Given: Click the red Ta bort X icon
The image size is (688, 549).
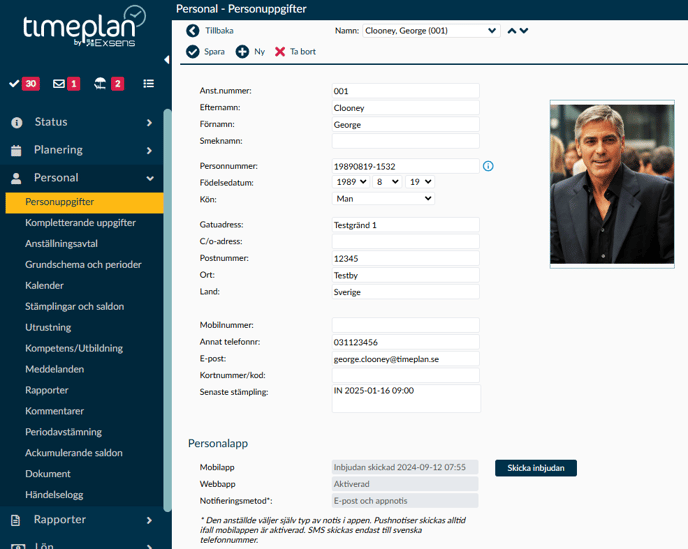Looking at the screenshot, I should [280, 51].
